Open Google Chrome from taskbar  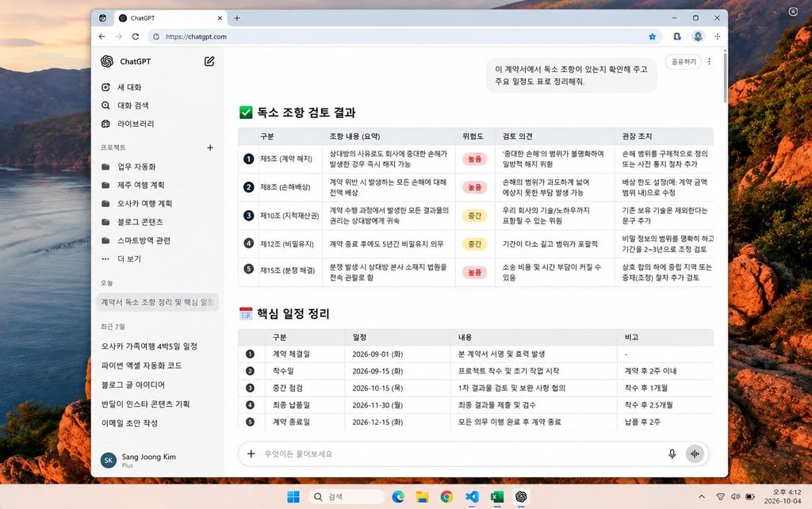coord(446,496)
